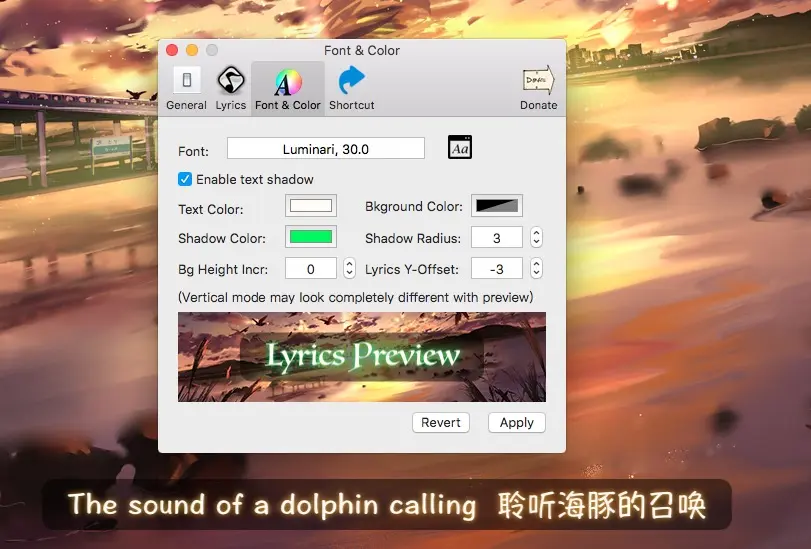The width and height of the screenshot is (811, 549).
Task: Select the Font & Color tab
Action: click(x=288, y=88)
